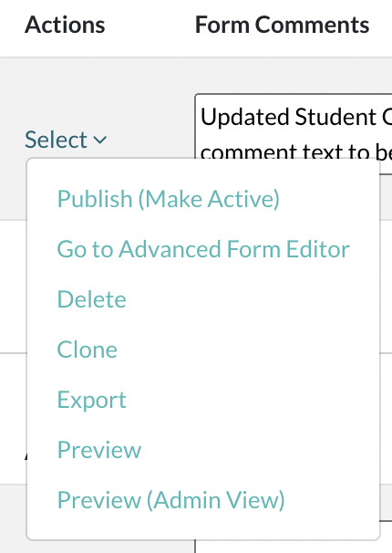Clone this form from the menu

point(87,350)
